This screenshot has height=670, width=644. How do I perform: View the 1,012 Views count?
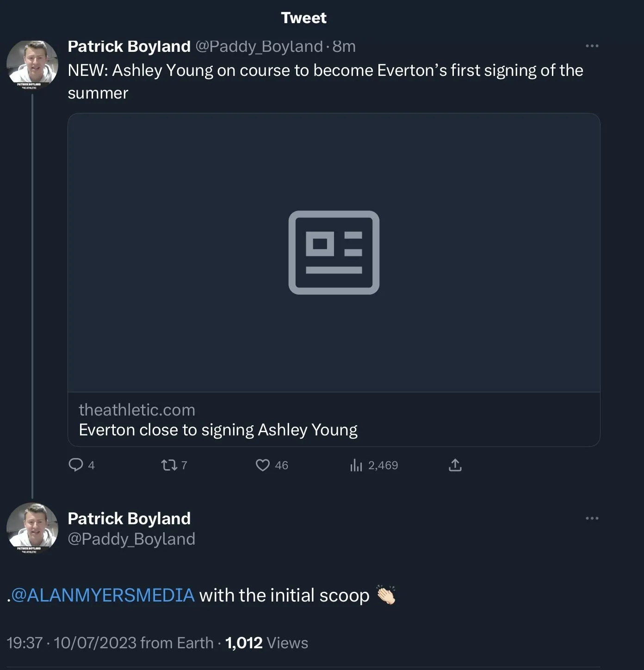(x=266, y=643)
